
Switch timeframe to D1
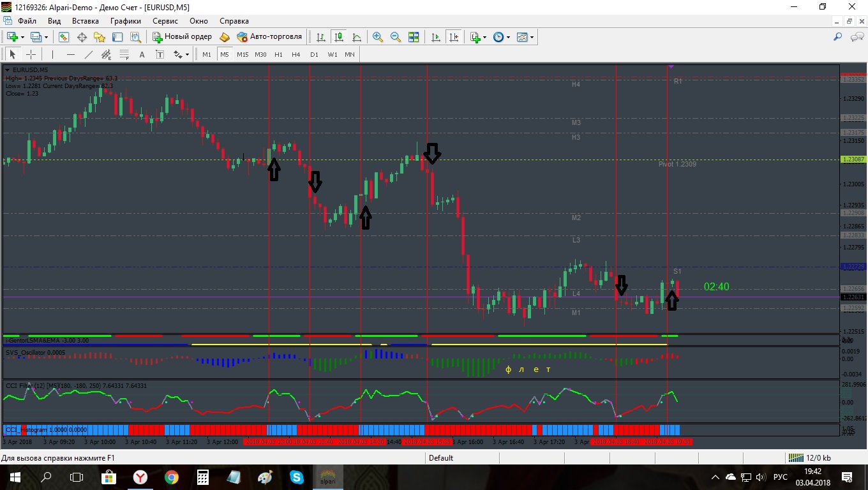[314, 54]
